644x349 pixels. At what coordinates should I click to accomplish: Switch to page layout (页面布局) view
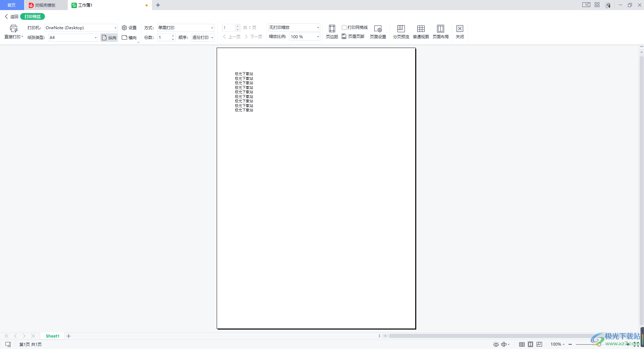coord(441,32)
